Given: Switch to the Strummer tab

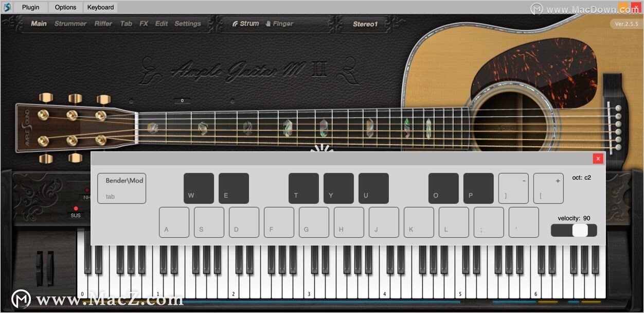Looking at the screenshot, I should click(x=70, y=24).
